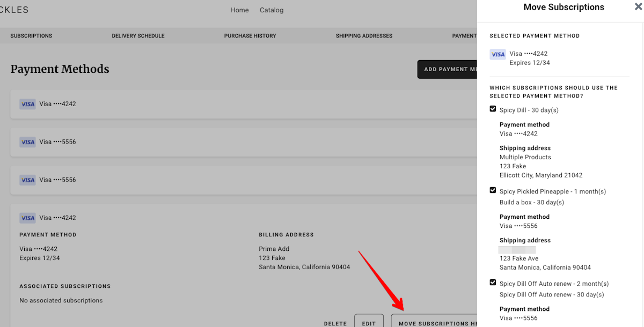Select the Shipping Addresses tab
The image size is (644, 327).
(x=364, y=36)
